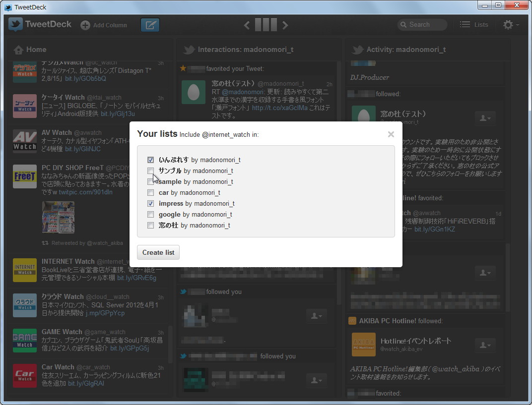Open bit.ly/GGn1KZ link in Activity column
The image size is (532, 405).
[435, 229]
